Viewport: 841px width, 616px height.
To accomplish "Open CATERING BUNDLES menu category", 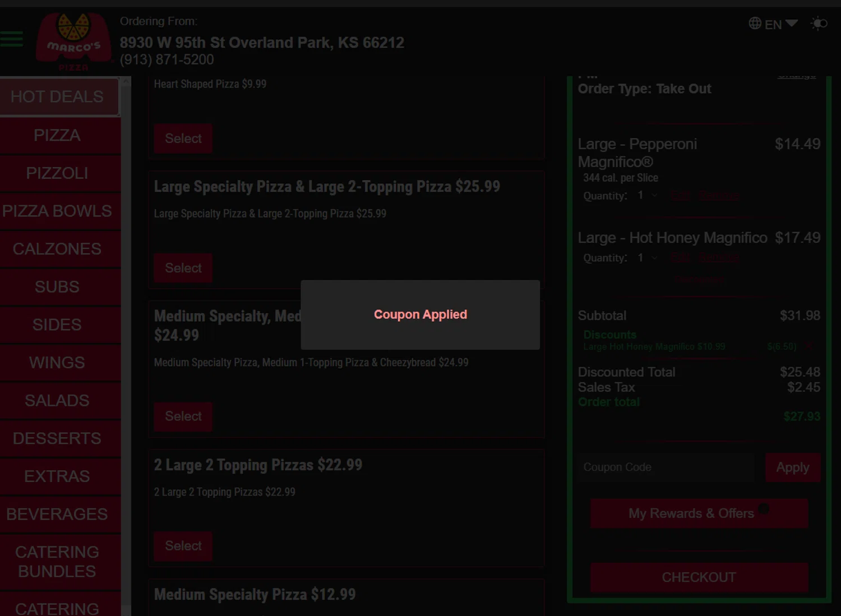I will click(60, 562).
